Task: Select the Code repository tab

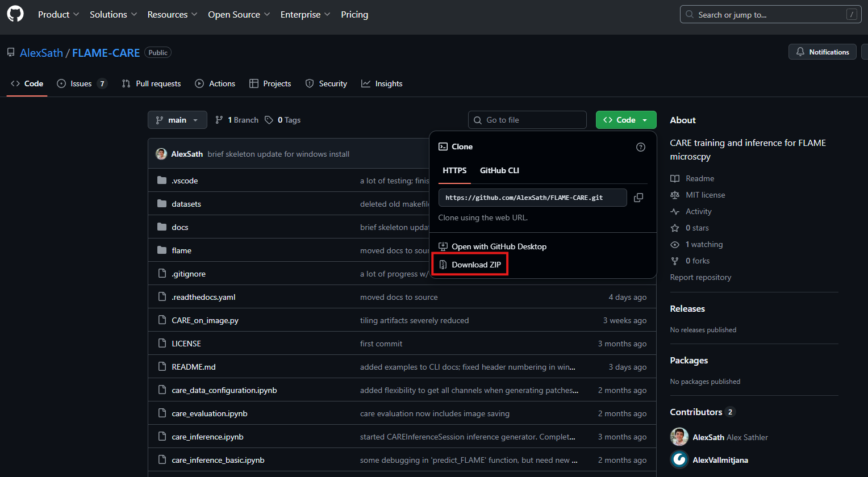Action: tap(27, 83)
